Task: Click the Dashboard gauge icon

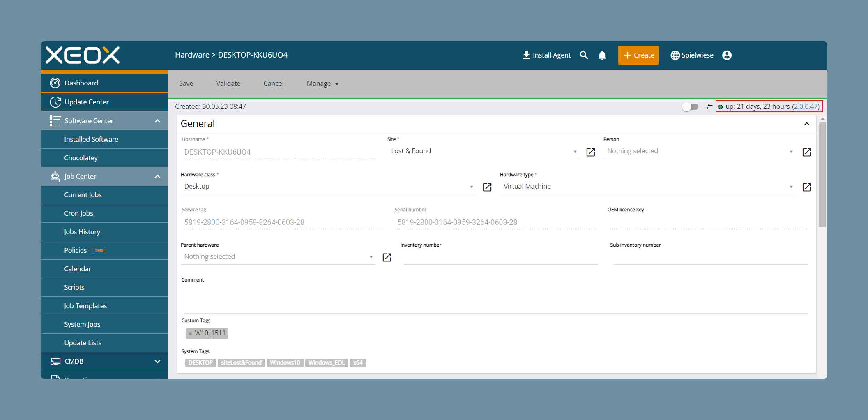Action: click(x=55, y=83)
